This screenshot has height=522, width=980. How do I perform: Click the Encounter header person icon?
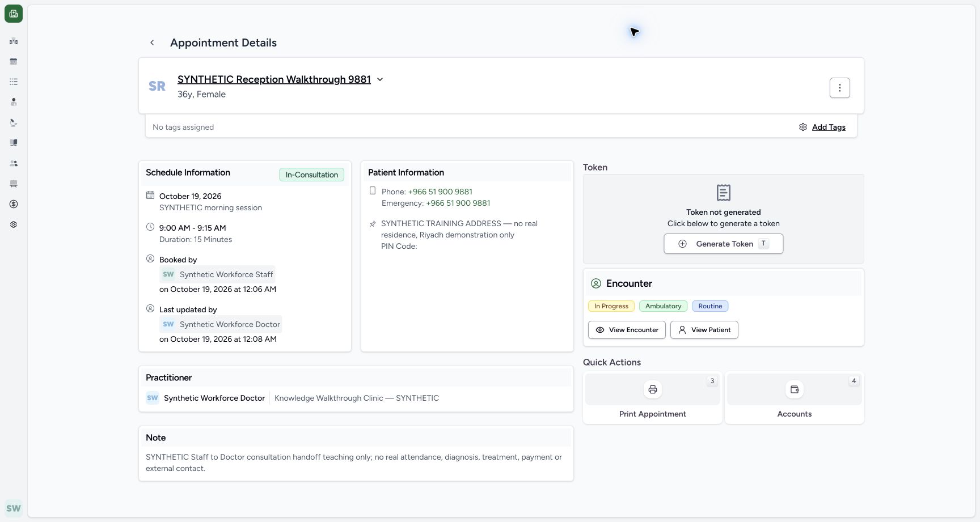(596, 283)
